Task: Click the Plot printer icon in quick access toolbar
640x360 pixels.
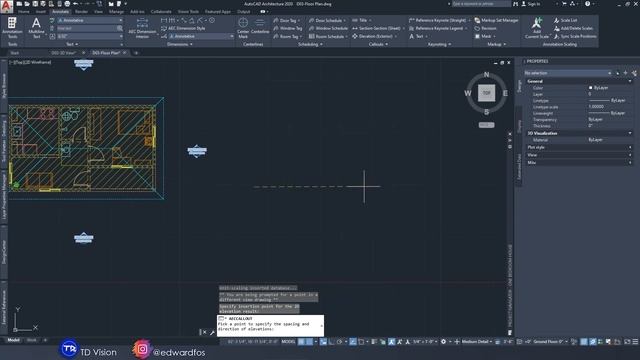Action: point(67,4)
